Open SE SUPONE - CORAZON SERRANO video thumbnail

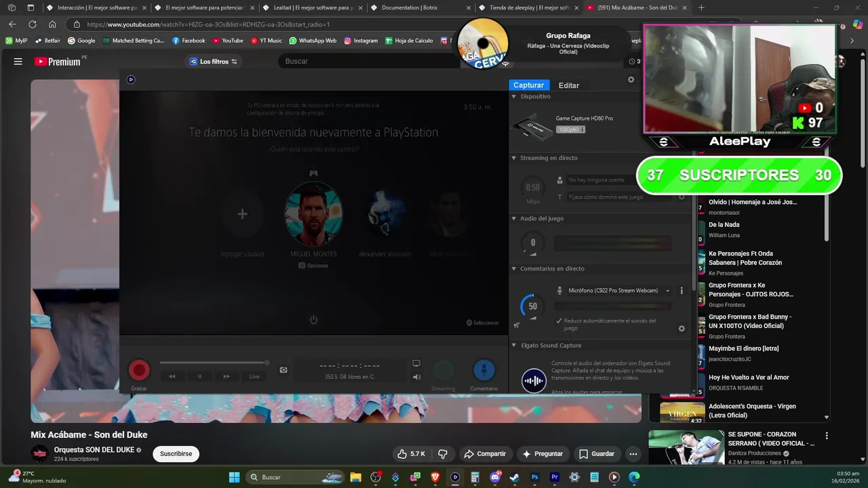tap(686, 447)
